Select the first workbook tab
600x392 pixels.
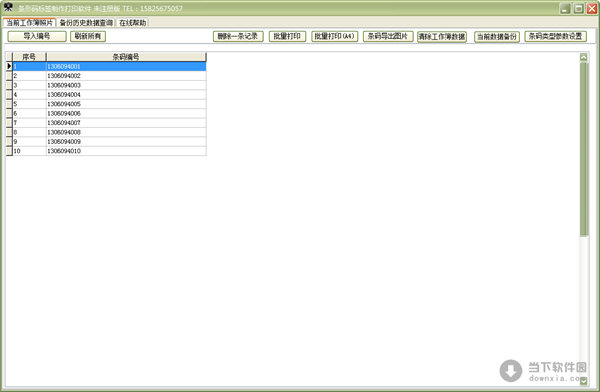pos(29,23)
